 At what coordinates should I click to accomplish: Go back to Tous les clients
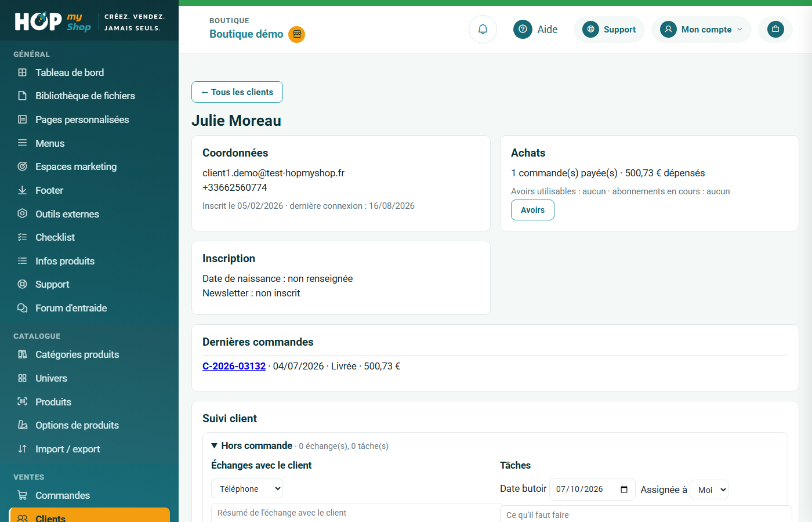pos(237,92)
